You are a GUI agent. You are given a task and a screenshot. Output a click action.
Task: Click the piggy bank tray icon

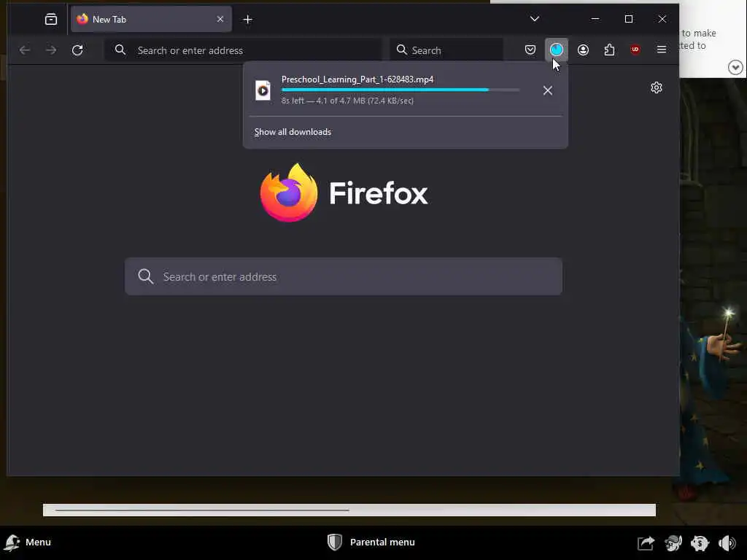click(x=700, y=542)
